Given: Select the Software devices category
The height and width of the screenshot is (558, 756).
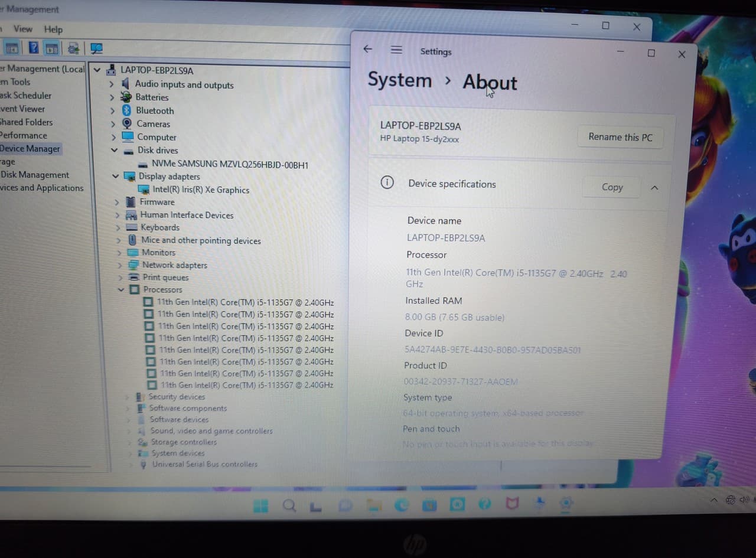Looking at the screenshot, I should (x=179, y=419).
